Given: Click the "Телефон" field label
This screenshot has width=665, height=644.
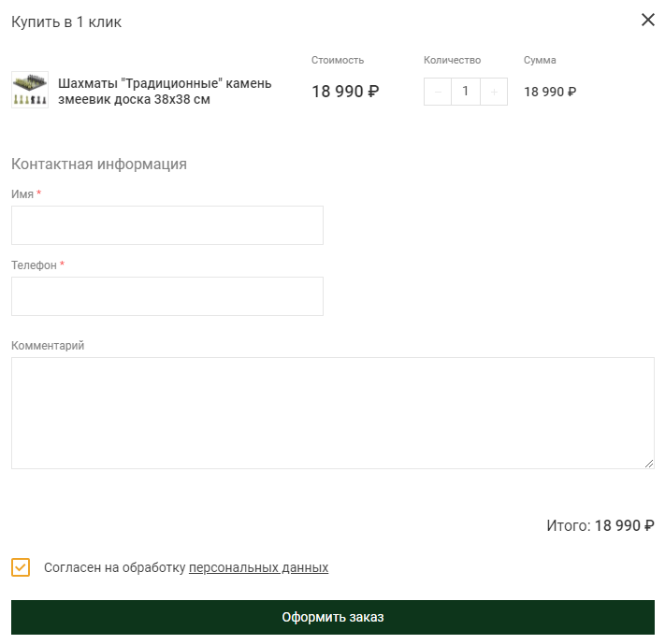Looking at the screenshot, I should [x=34, y=265].
